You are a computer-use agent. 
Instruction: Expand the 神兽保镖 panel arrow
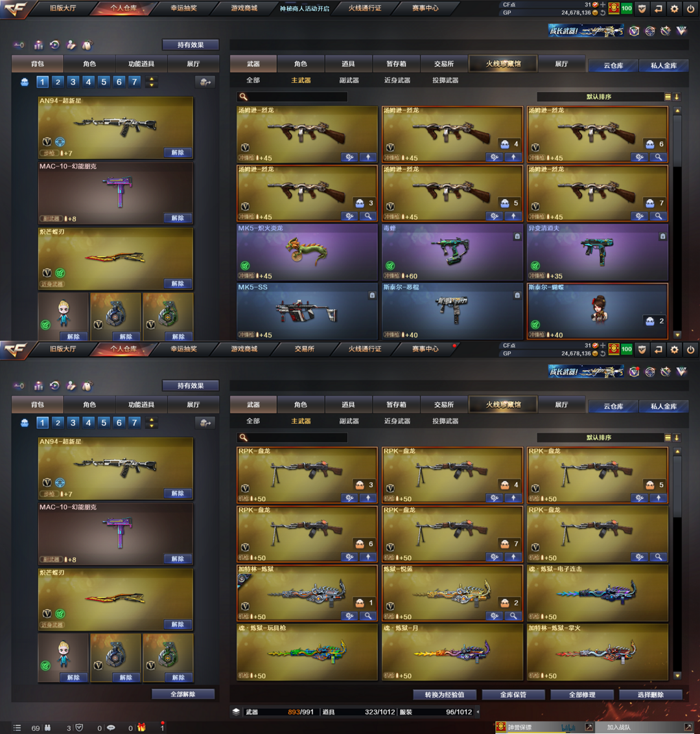[589, 727]
